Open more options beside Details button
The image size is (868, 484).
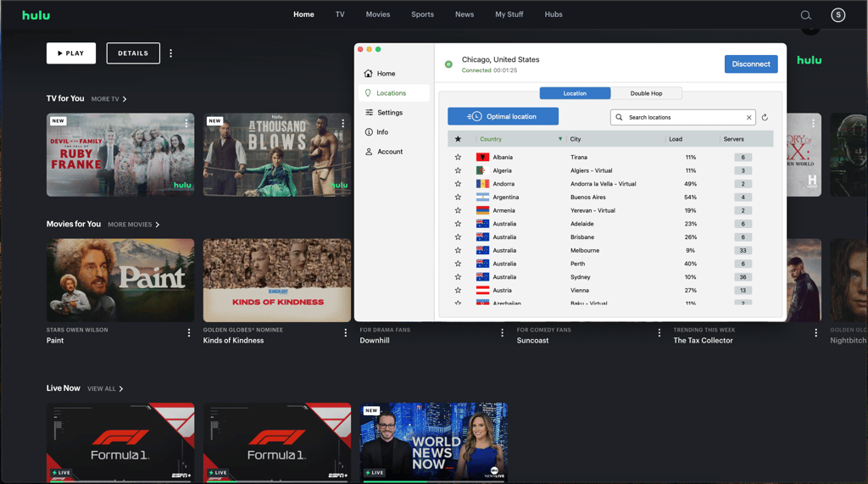[170, 53]
